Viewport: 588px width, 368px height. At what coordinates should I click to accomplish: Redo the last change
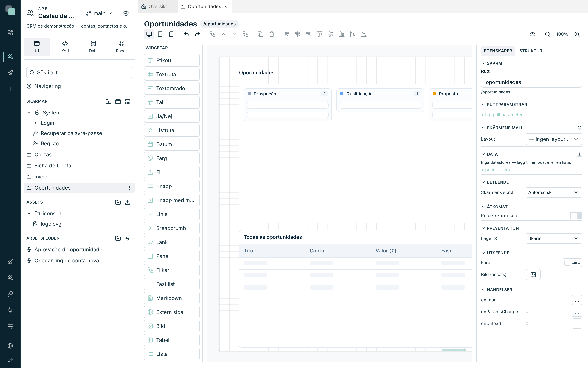click(197, 34)
